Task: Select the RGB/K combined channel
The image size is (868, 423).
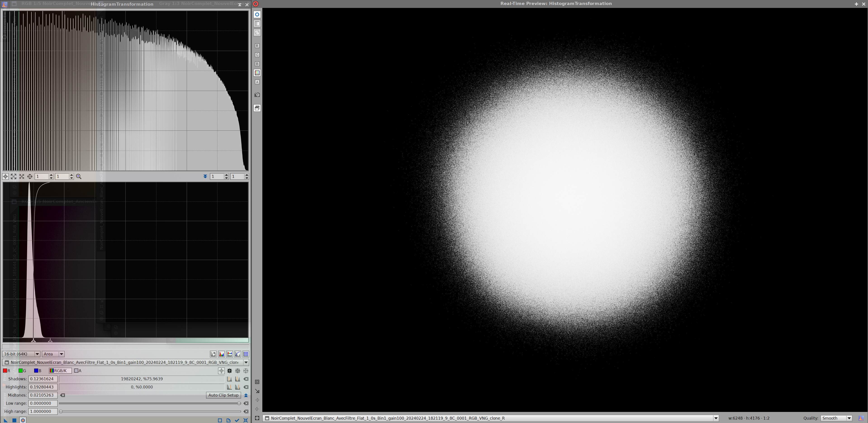Action: pyautogui.click(x=60, y=370)
